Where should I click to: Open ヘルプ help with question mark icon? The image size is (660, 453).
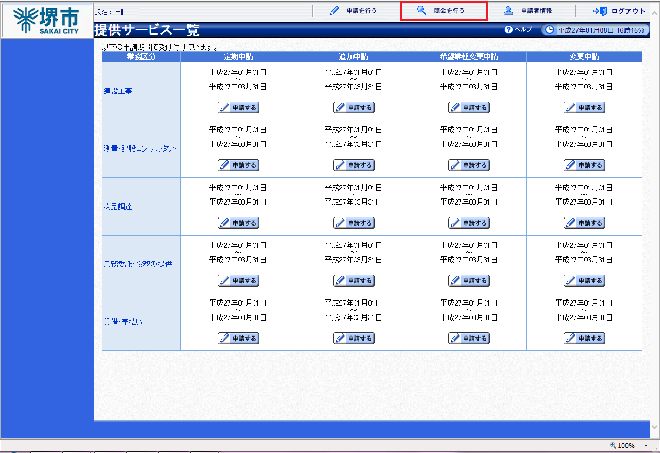[518, 29]
